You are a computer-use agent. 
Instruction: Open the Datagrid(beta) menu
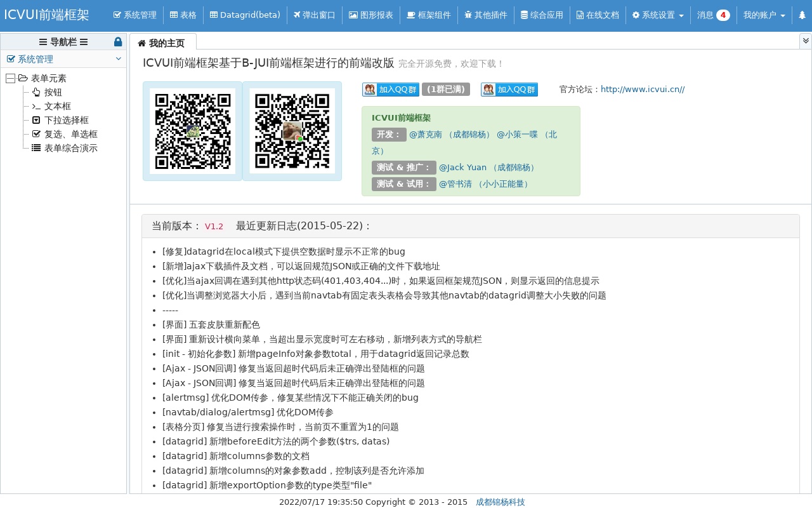245,15
